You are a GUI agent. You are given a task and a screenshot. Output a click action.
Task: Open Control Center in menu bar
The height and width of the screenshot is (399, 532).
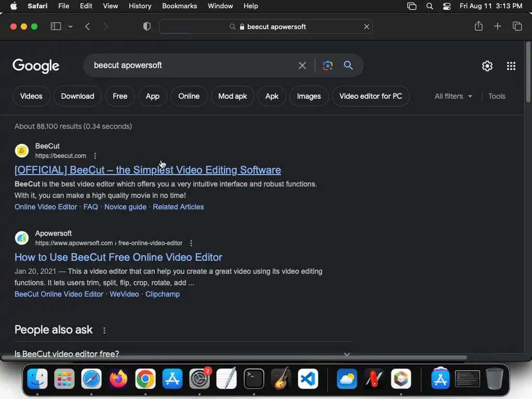coord(447,6)
